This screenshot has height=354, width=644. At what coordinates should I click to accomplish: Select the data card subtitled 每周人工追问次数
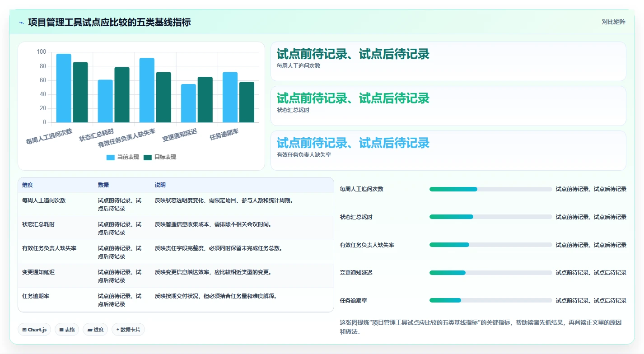click(x=448, y=61)
